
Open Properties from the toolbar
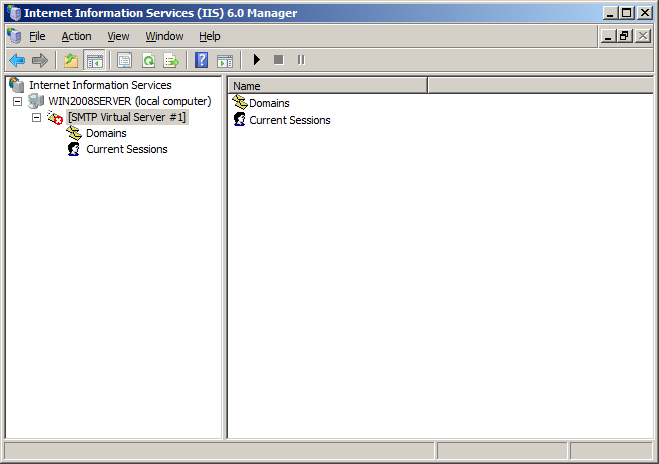click(x=124, y=61)
